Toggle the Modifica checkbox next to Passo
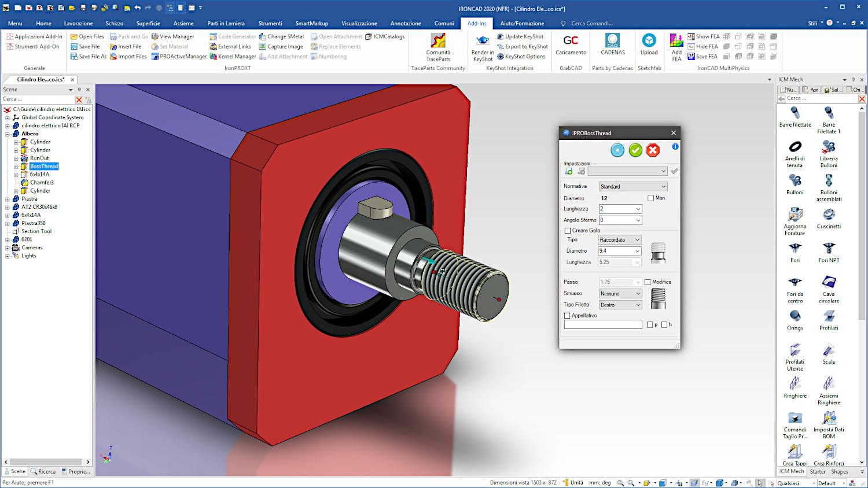Image resolution: width=868 pixels, height=488 pixels. (648, 282)
